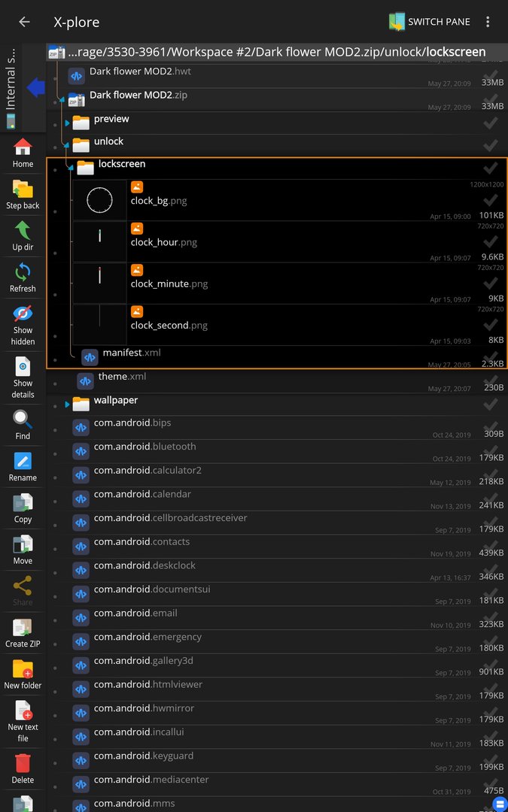Select com.android.cellbroadcastreceiver entry
Screen dimensions: 508x812
pyautogui.click(x=277, y=523)
